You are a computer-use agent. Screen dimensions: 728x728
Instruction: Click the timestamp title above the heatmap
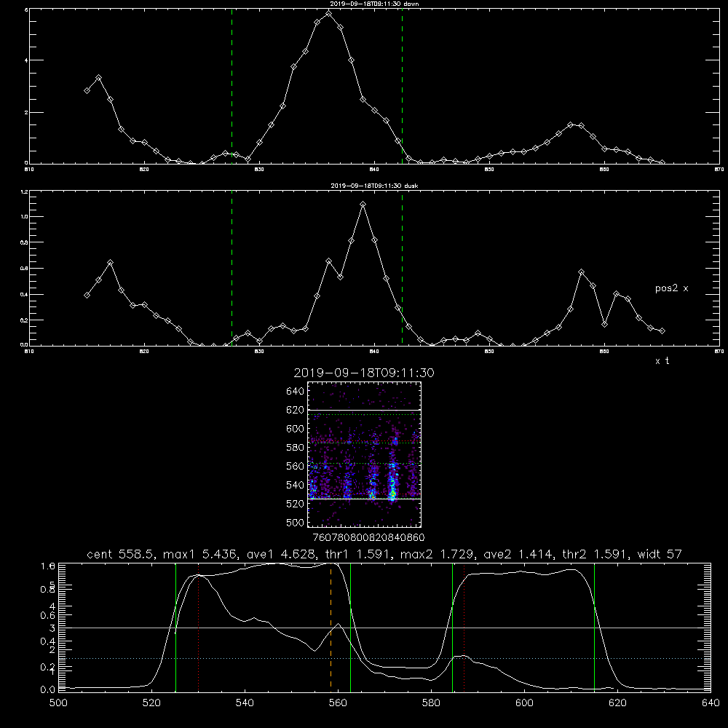pyautogui.click(x=364, y=373)
